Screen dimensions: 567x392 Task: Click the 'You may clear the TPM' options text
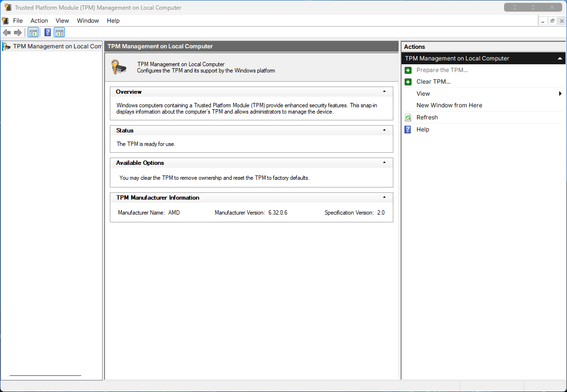pos(214,178)
